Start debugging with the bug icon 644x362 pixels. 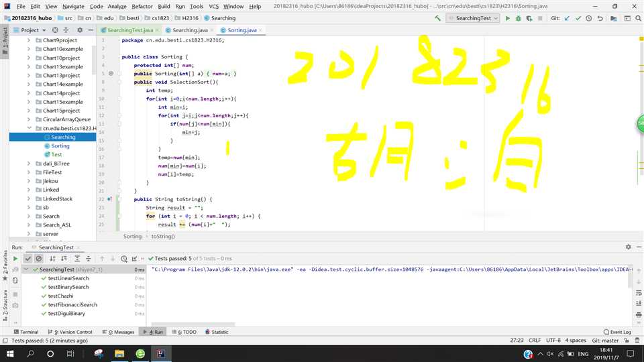(x=519, y=18)
